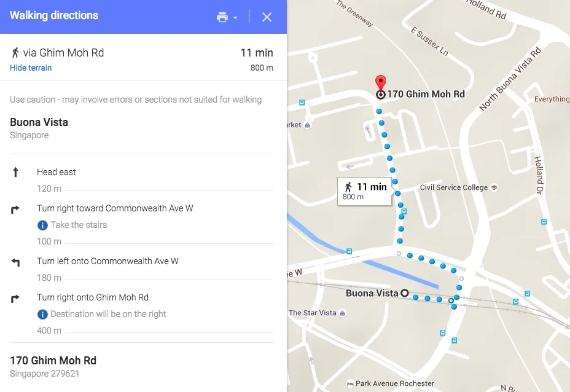The width and height of the screenshot is (570, 392).
Task: Click the Destination on the right info icon
Action: click(x=42, y=314)
